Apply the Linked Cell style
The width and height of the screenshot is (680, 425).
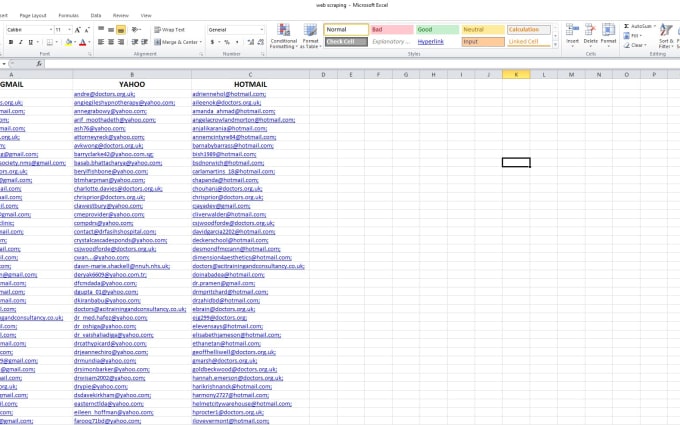[529, 42]
